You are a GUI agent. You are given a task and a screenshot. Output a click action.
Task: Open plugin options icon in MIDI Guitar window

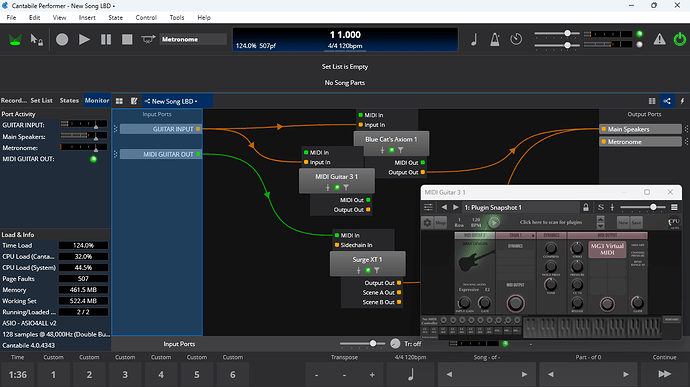coord(428,207)
